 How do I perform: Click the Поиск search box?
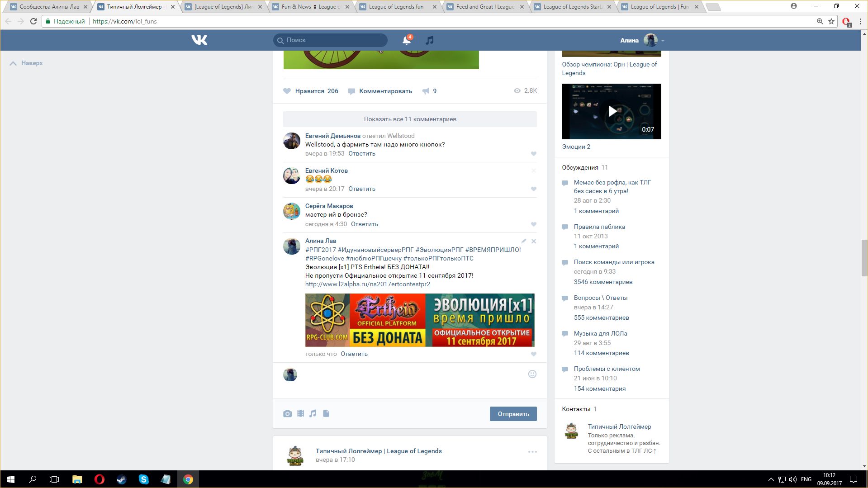point(330,40)
